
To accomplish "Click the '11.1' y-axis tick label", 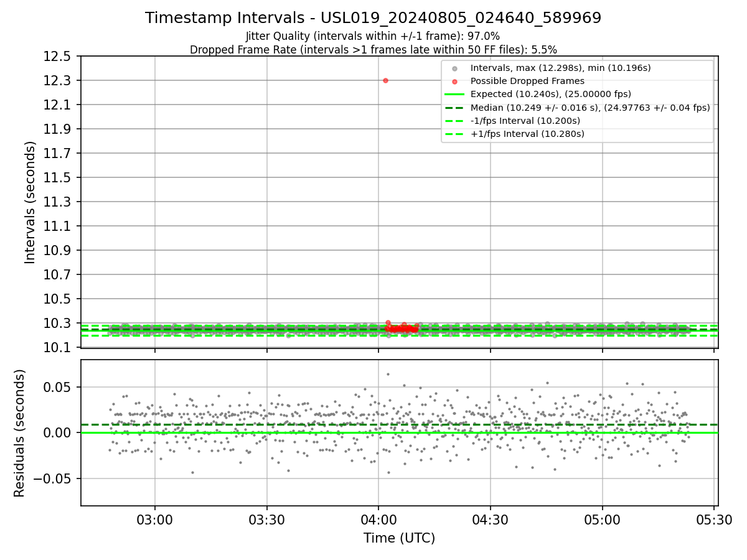I will pyautogui.click(x=57, y=226).
